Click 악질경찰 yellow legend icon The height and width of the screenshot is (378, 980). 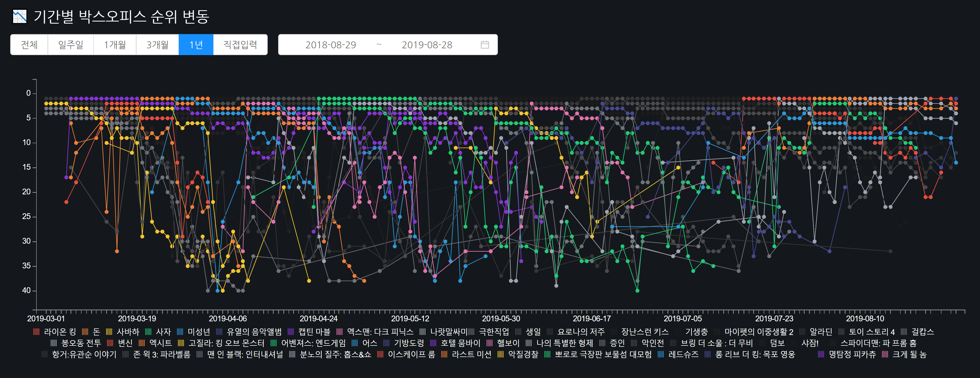click(x=501, y=355)
